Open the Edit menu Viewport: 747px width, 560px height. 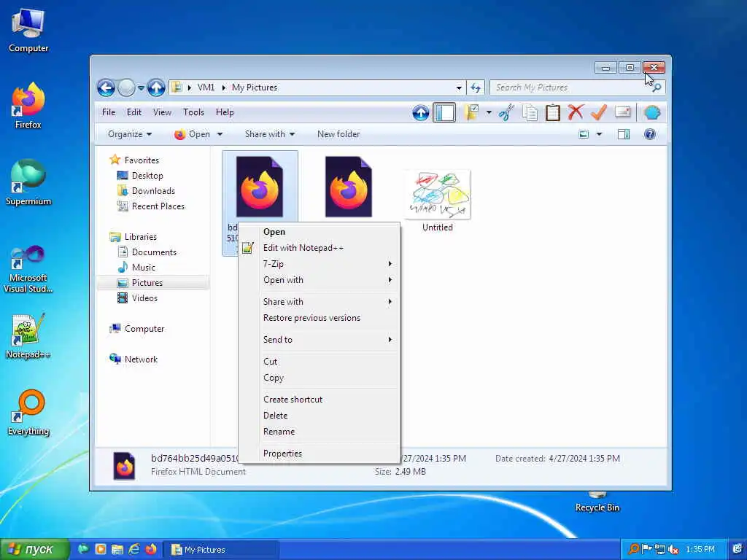click(x=134, y=112)
